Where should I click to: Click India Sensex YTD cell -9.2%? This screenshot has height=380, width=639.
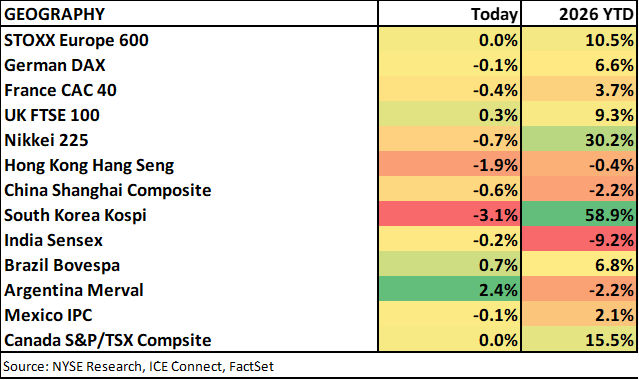tap(579, 240)
